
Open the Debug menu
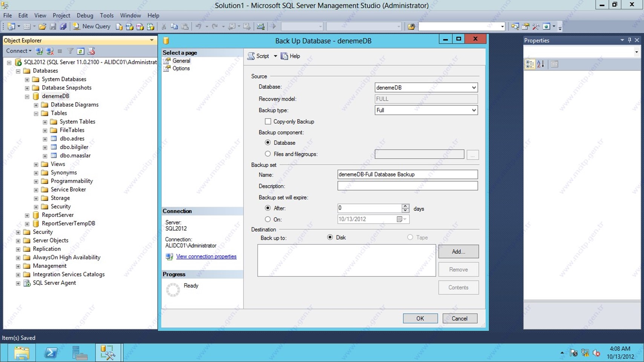(x=85, y=15)
